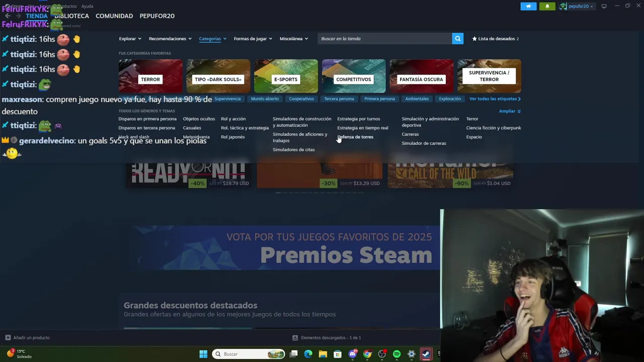
Task: Open Spotify from the taskbar
Action: [x=396, y=354]
